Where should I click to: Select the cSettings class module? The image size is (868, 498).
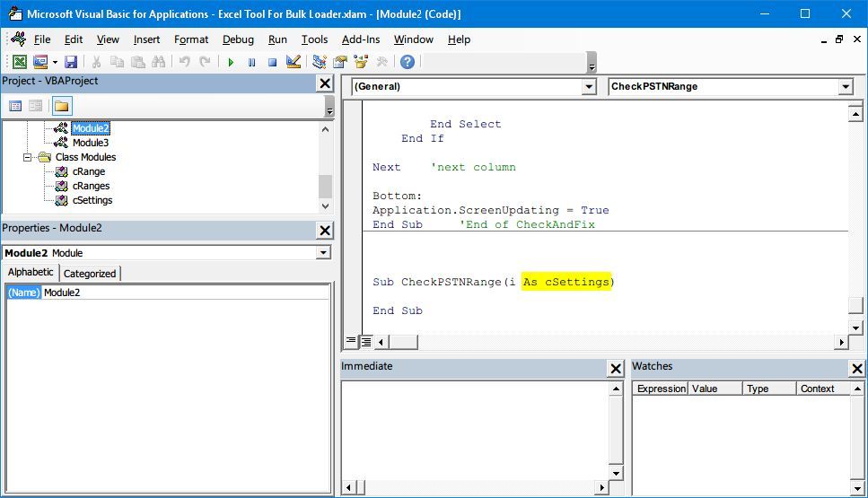[92, 200]
